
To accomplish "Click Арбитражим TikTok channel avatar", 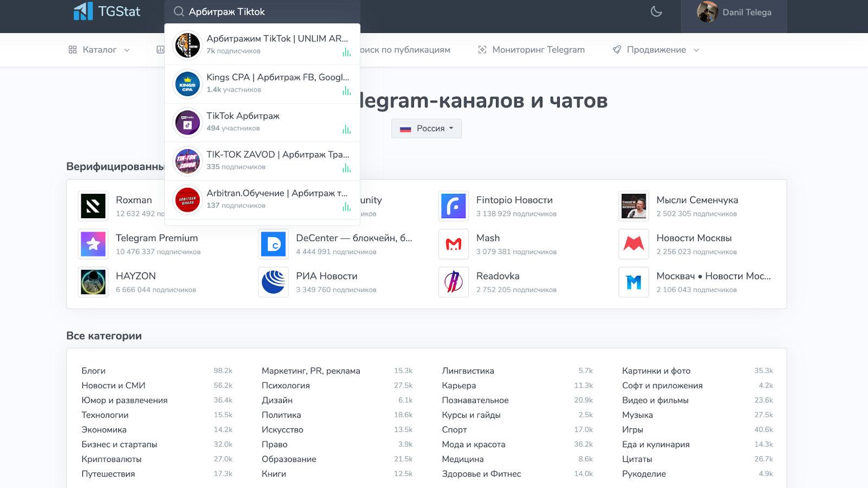I will (187, 45).
